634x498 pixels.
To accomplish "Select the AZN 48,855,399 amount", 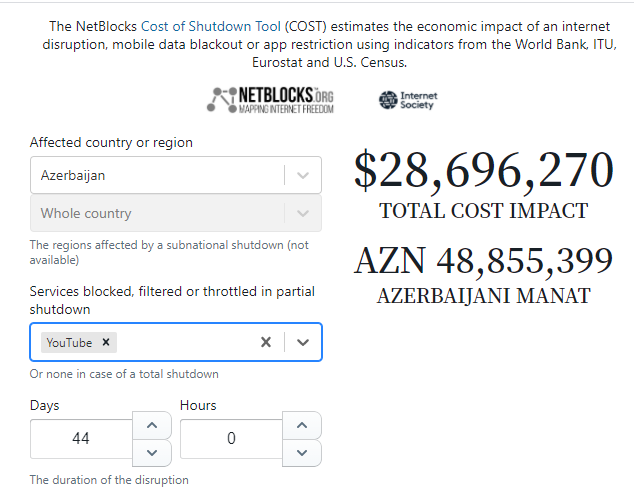I will coord(484,260).
